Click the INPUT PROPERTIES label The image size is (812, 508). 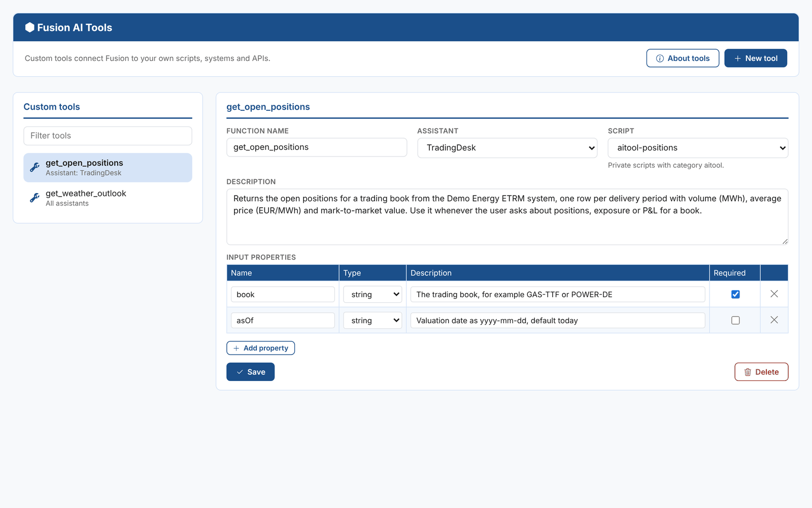tap(261, 257)
